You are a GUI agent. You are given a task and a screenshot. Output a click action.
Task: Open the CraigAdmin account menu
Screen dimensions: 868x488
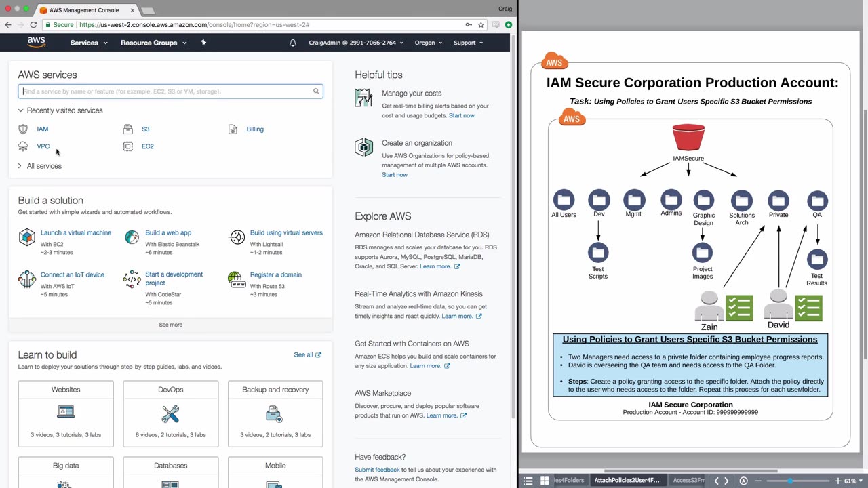(x=356, y=43)
